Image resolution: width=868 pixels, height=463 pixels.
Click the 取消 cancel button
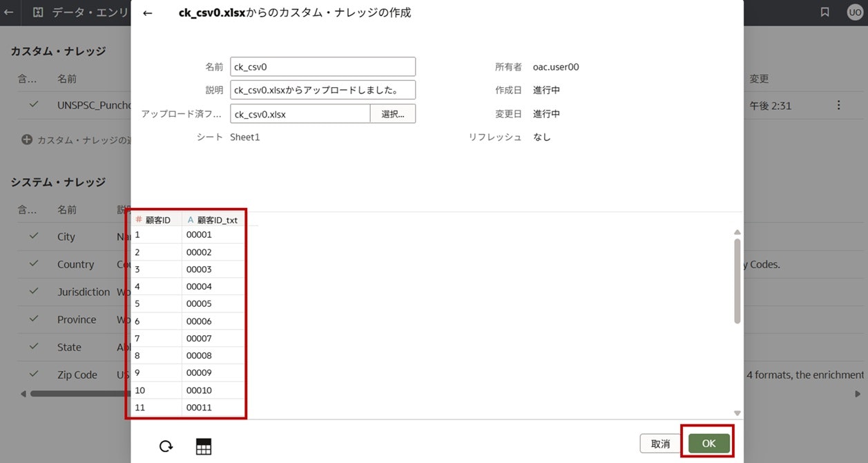pyautogui.click(x=661, y=444)
